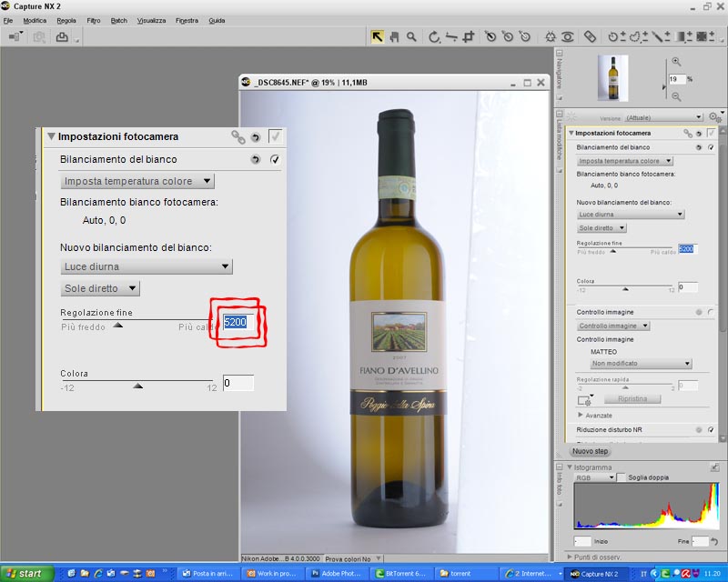728x582 pixels.
Task: Open the Windows start button
Action: 25,574
